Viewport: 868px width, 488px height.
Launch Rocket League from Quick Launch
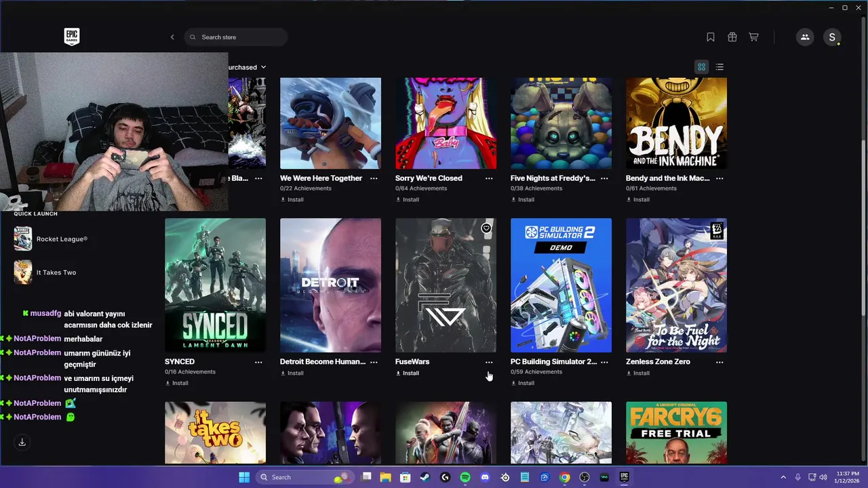51,239
